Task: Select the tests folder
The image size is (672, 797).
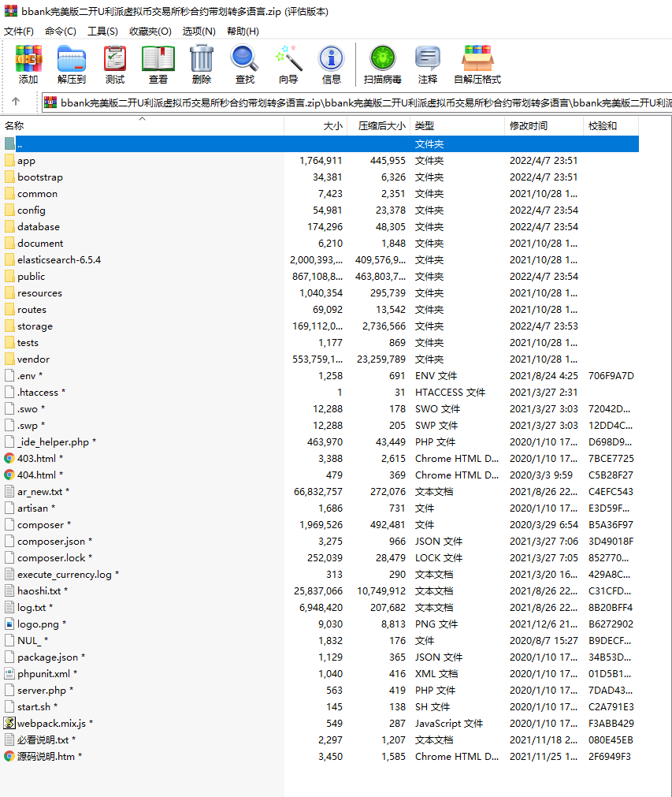Action: tap(321, 343)
